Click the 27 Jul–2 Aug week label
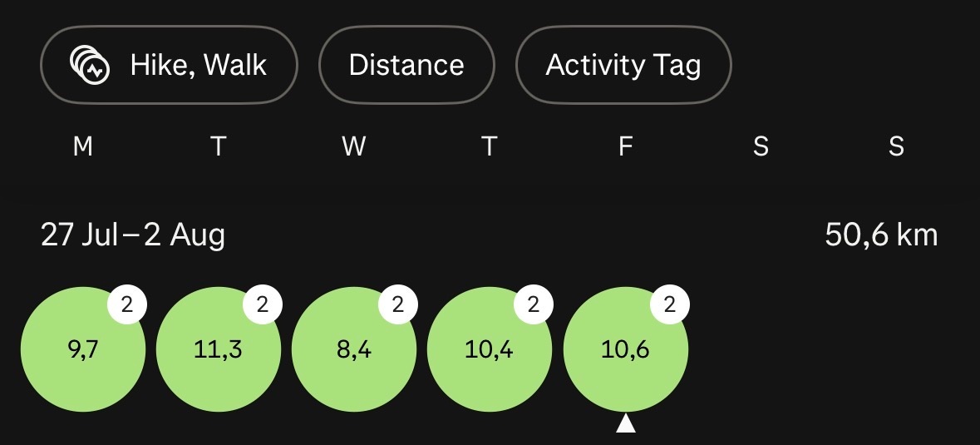980x445 pixels. coord(132,235)
